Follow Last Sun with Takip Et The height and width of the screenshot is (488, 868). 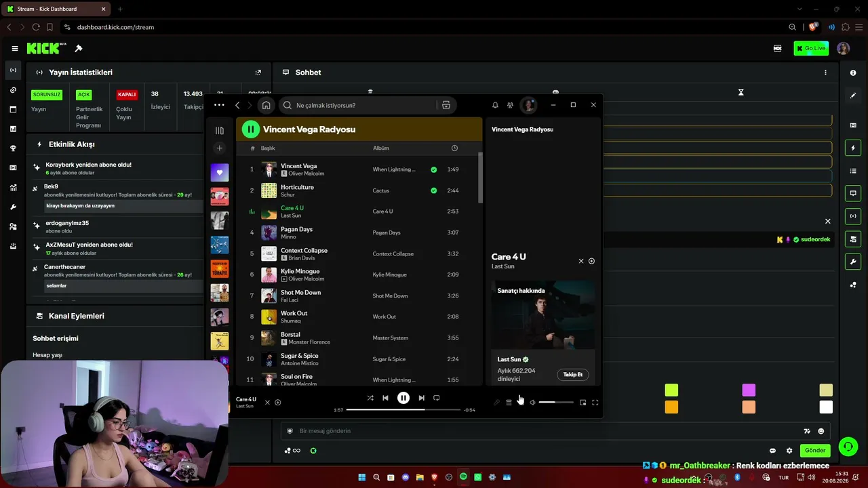point(573,375)
